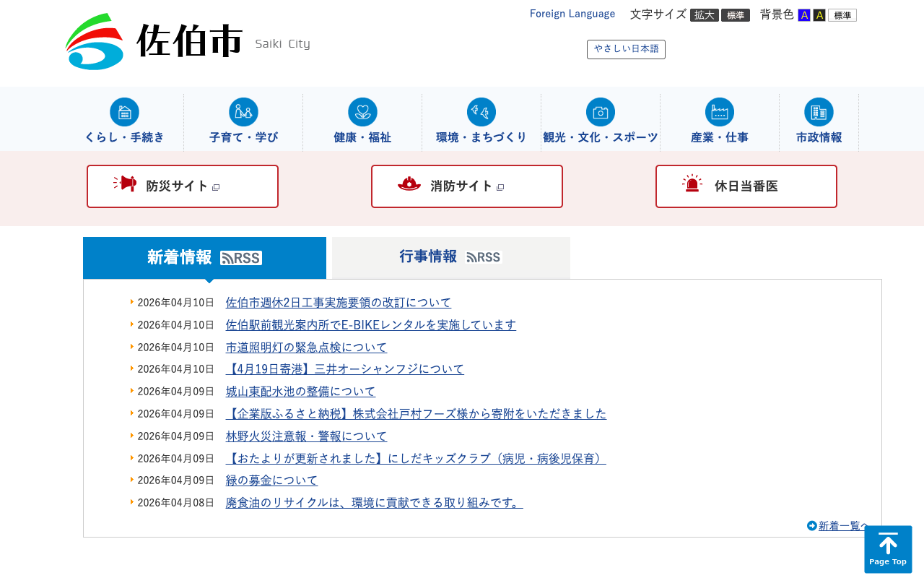Open the 健康・福祉 heart icon

pyautogui.click(x=362, y=112)
